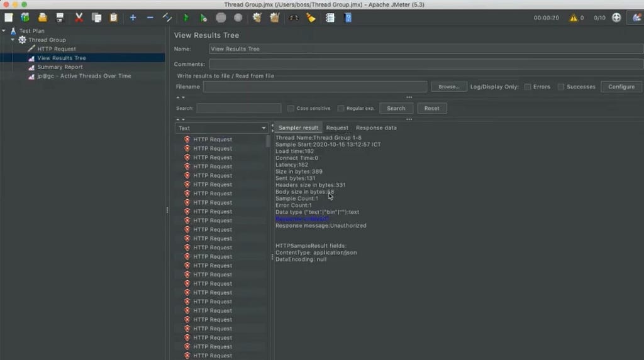This screenshot has height=360, width=644.
Task: Open the Function Helper list icon
Action: pyautogui.click(x=330, y=18)
